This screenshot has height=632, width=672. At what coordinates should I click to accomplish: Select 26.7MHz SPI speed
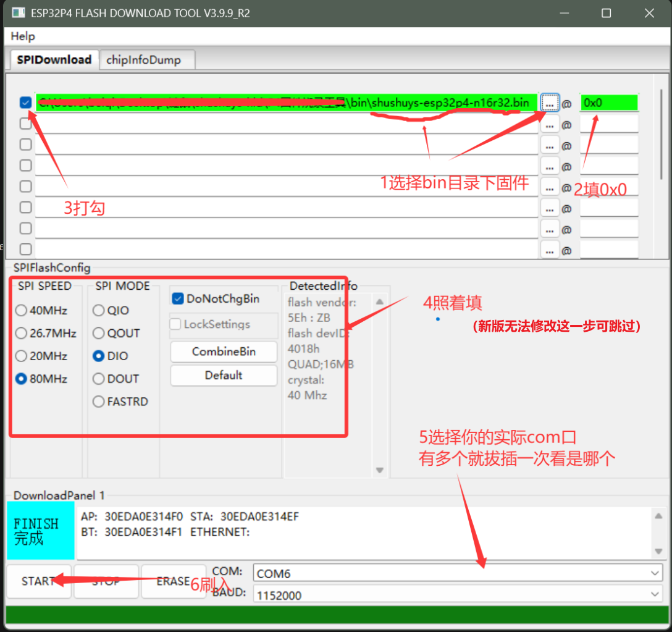click(46, 333)
